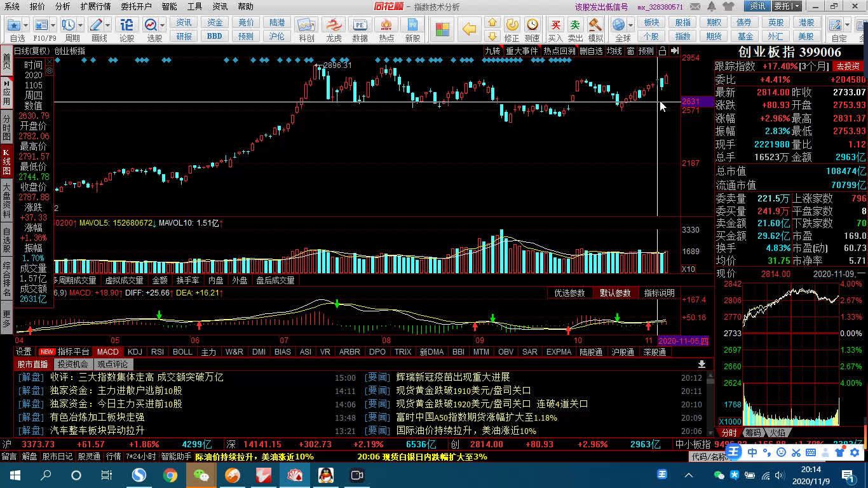Toggle 热点回溯 hotspot review overlay
Image resolution: width=868 pixels, height=488 pixels.
pyautogui.click(x=559, y=51)
